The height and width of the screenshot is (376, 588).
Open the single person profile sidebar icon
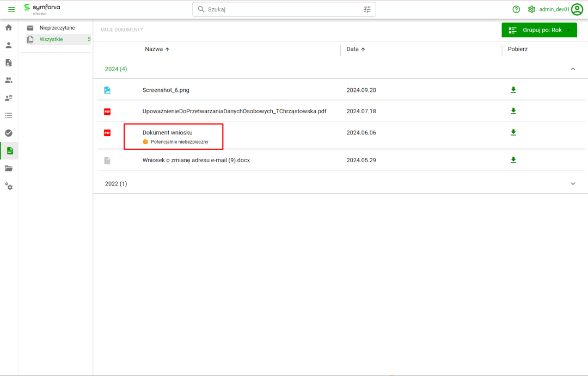[x=9, y=45]
